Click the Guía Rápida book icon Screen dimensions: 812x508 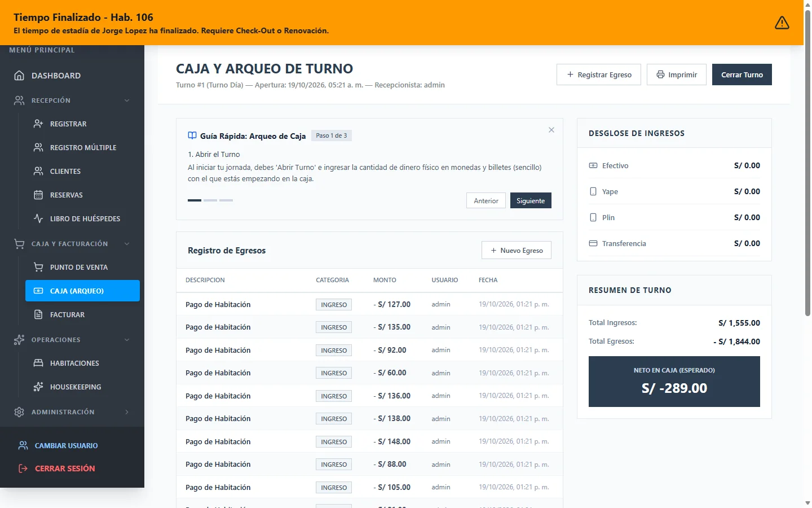click(192, 135)
